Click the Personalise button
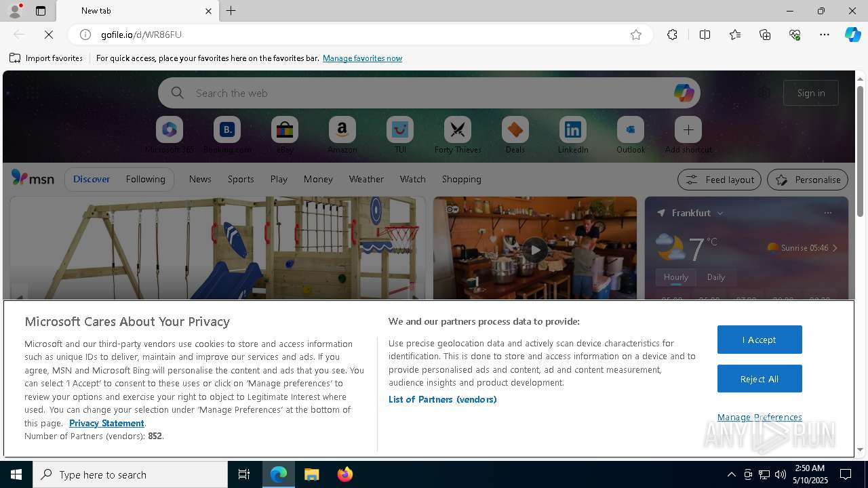Screen dimensions: 868x488 pos(808,180)
